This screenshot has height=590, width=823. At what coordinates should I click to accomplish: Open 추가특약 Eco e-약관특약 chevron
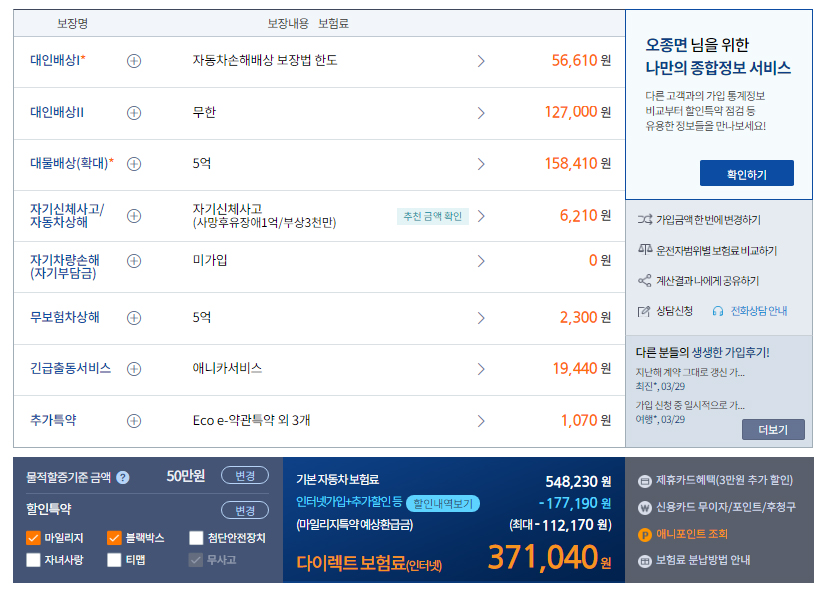[x=481, y=421]
